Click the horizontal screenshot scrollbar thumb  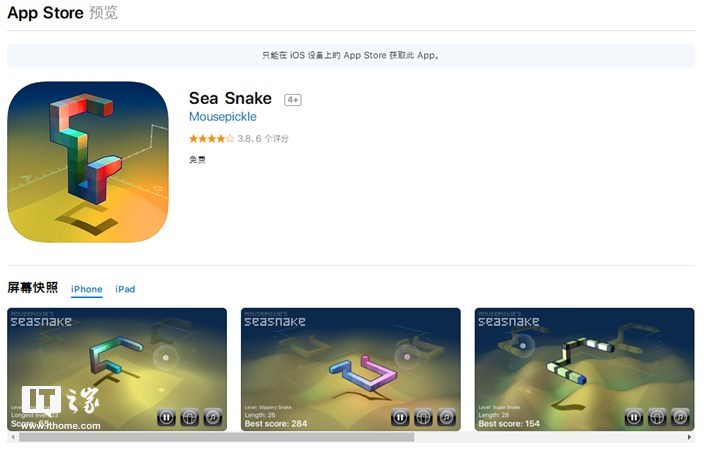pos(216,437)
